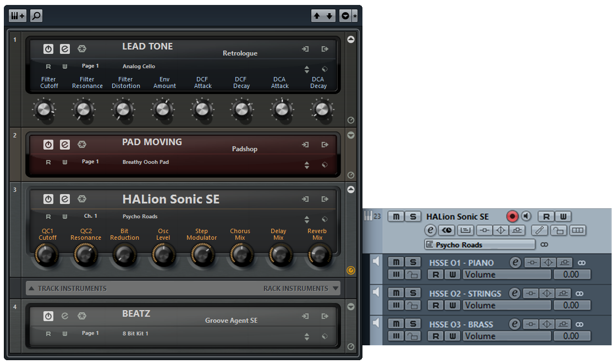Click the down arrow to focus next instrument
This screenshot has width=616, height=364.
329,16
